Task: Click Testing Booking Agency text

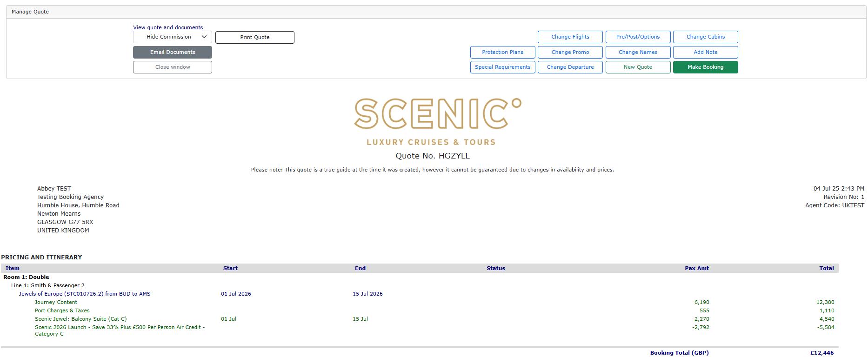Action: click(70, 197)
